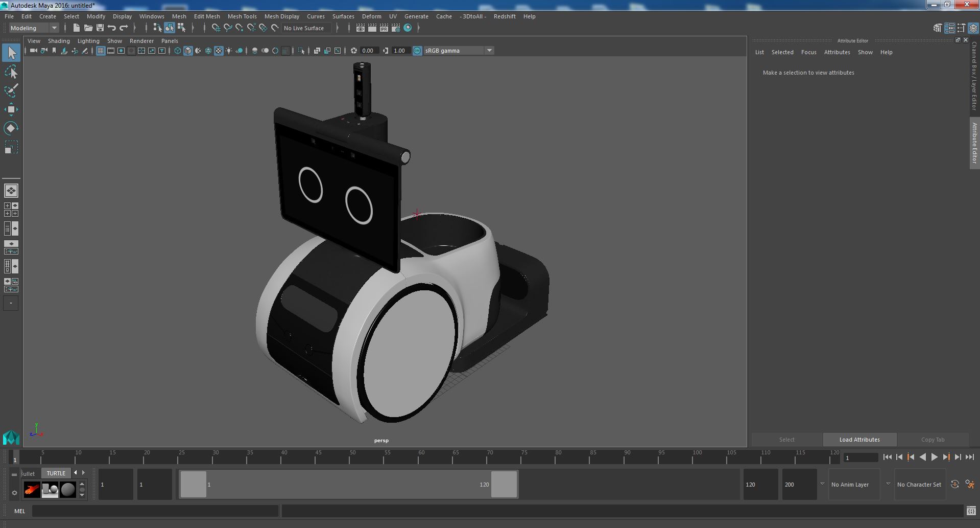The width and height of the screenshot is (980, 528).
Task: Undo the last action
Action: 112,28
